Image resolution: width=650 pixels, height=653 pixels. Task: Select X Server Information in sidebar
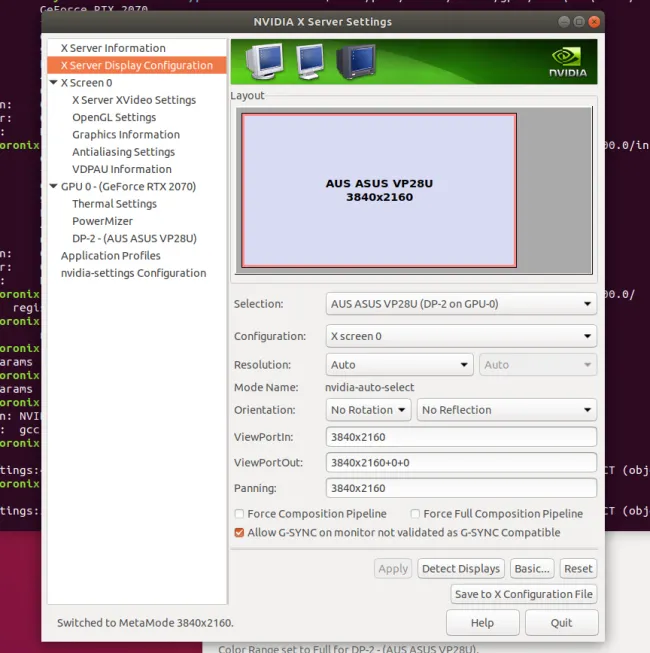click(x=113, y=48)
